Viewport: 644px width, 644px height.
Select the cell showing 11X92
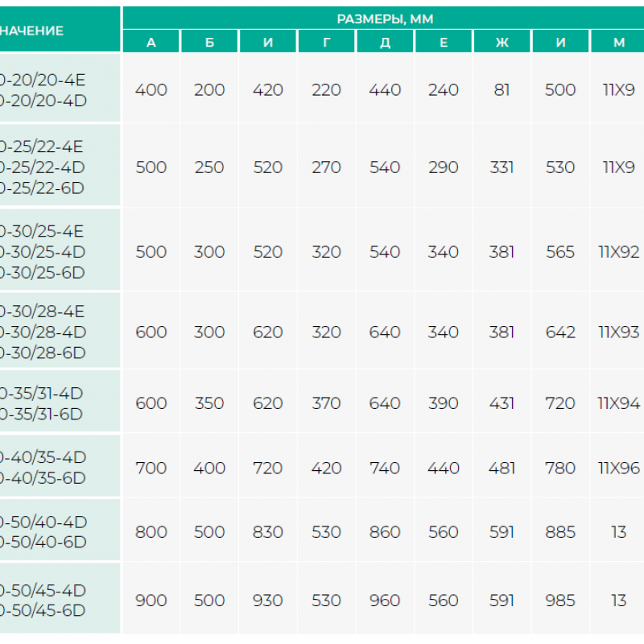point(618,252)
